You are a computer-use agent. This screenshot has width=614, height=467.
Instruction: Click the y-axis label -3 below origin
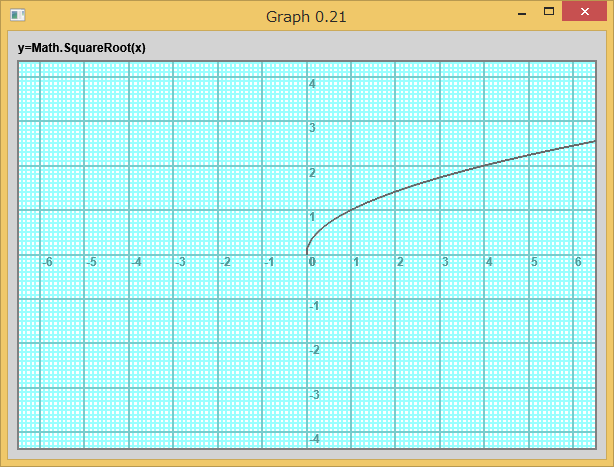click(x=314, y=395)
